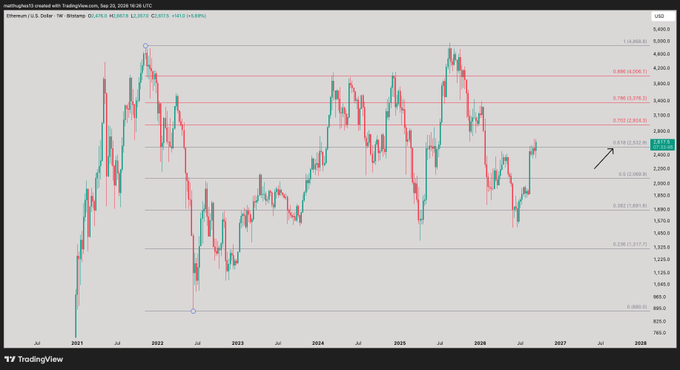Click the 2024 label on time axis
The height and width of the screenshot is (370, 680).
pos(318,343)
